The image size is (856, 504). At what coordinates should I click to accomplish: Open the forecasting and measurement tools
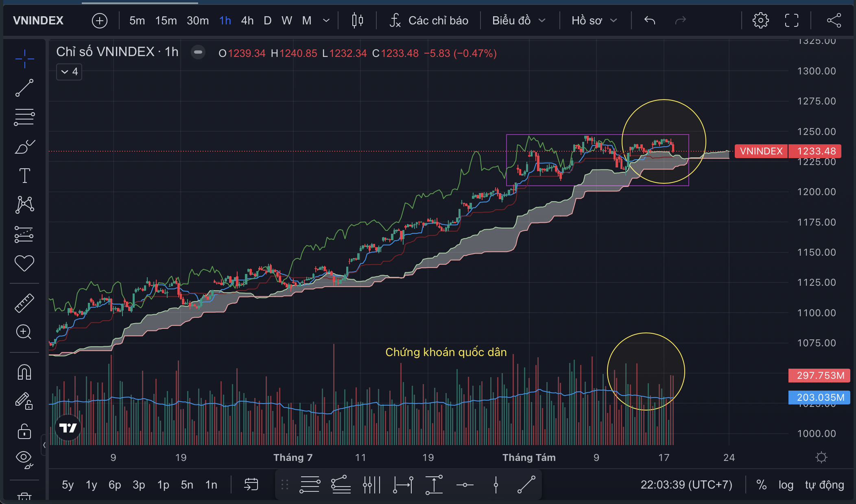click(24, 234)
